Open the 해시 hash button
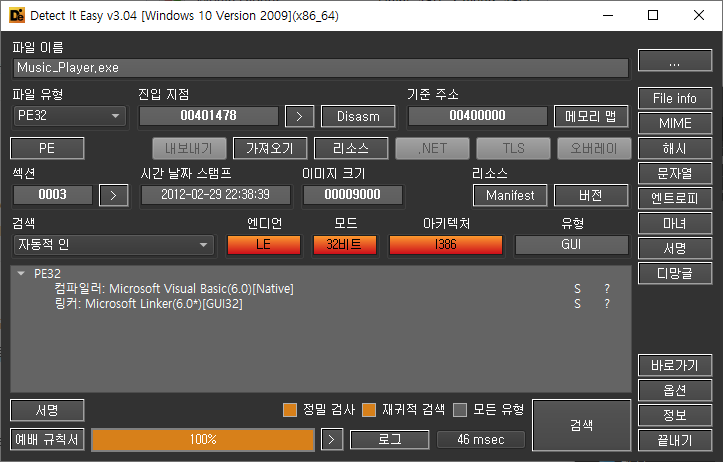Image resolution: width=723 pixels, height=462 pixels. coord(675,148)
